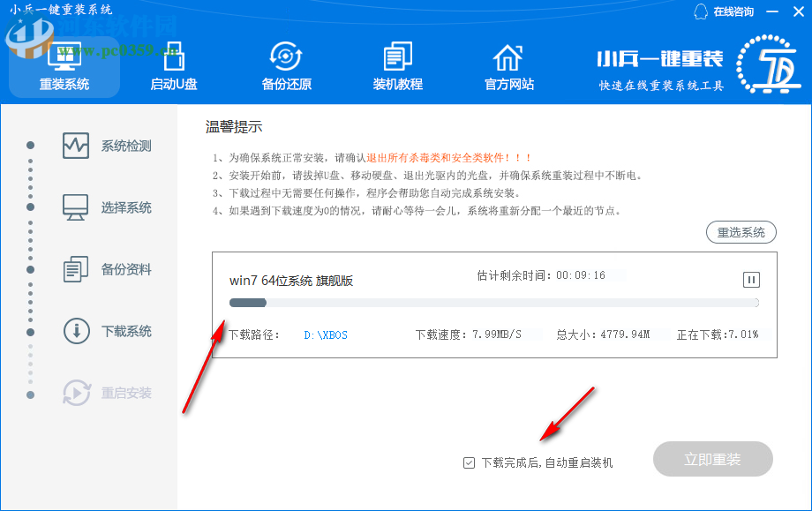Click the 小兵一键重装系统 title bar label
Screen dimensions: 812x511
coord(61,8)
